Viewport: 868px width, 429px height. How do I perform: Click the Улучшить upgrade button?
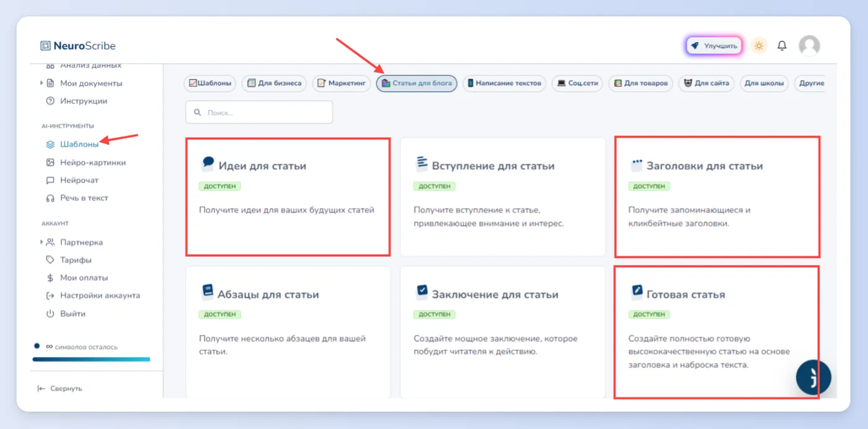[x=714, y=46]
